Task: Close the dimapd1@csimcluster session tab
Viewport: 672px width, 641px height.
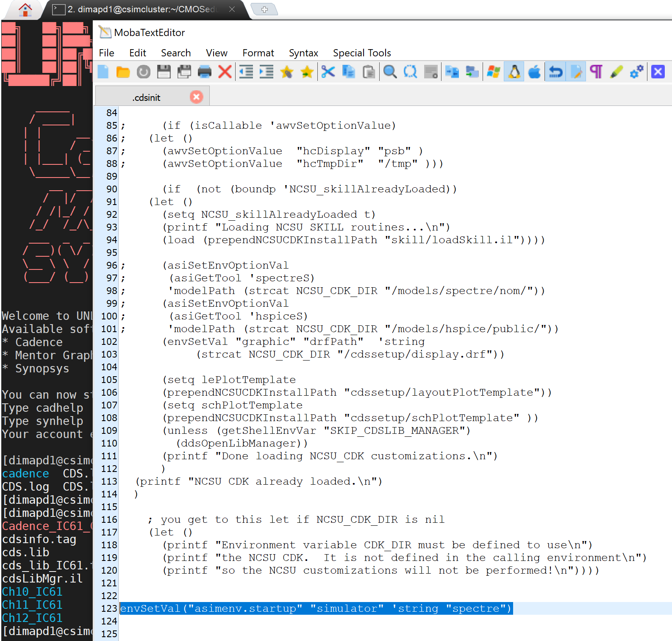Action: click(232, 9)
